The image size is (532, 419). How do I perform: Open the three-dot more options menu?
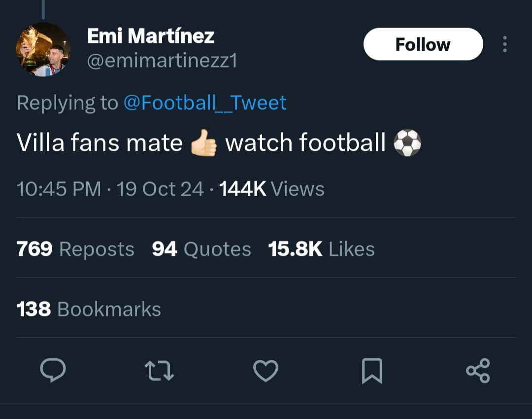(x=505, y=44)
